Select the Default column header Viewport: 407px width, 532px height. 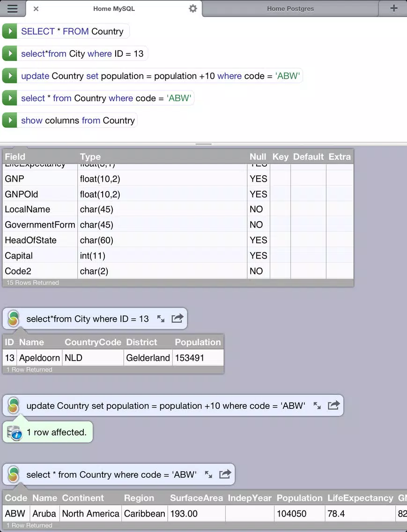click(x=308, y=157)
